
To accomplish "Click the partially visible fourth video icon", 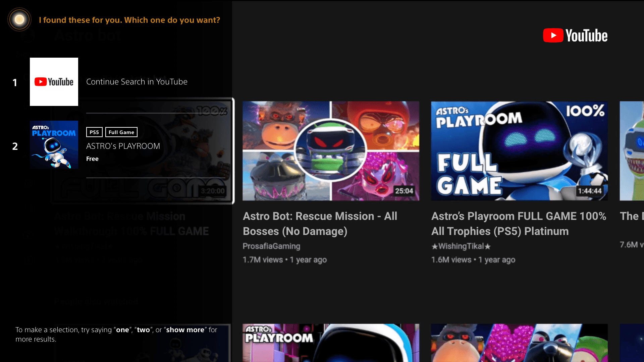I will (x=633, y=150).
